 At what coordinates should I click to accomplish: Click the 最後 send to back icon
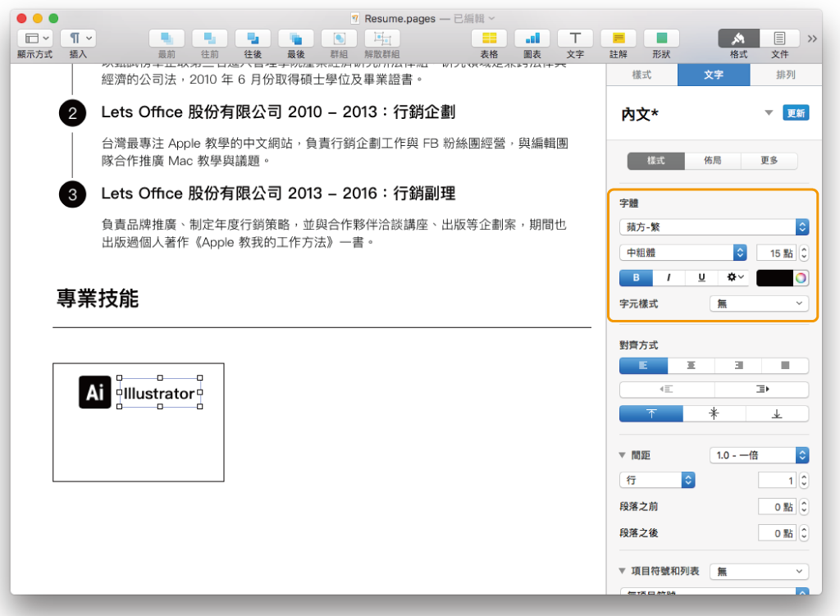(295, 39)
